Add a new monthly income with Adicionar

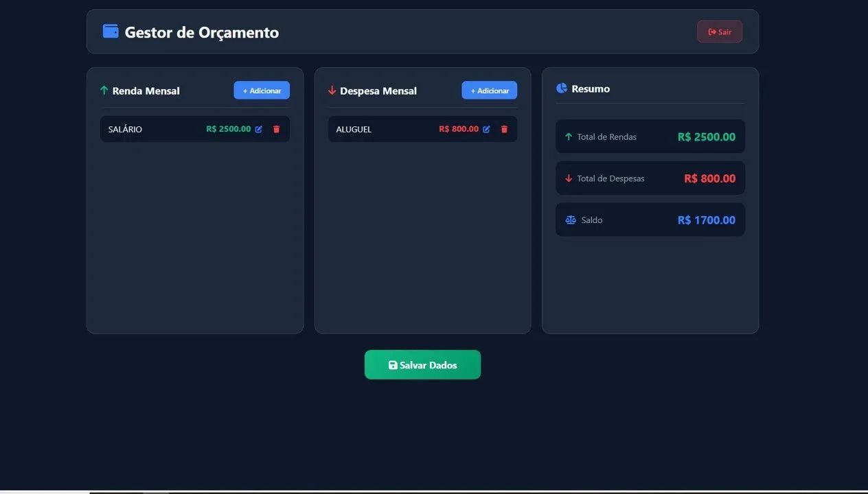tap(262, 91)
